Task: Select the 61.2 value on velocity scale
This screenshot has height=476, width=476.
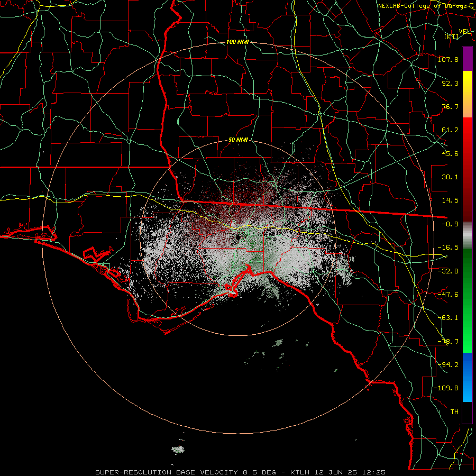Action: (x=450, y=130)
